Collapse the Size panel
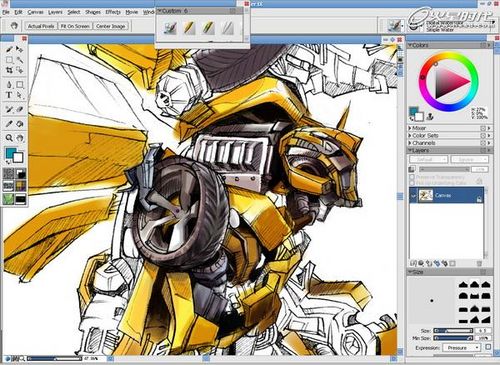The image size is (500, 365). click(410, 272)
